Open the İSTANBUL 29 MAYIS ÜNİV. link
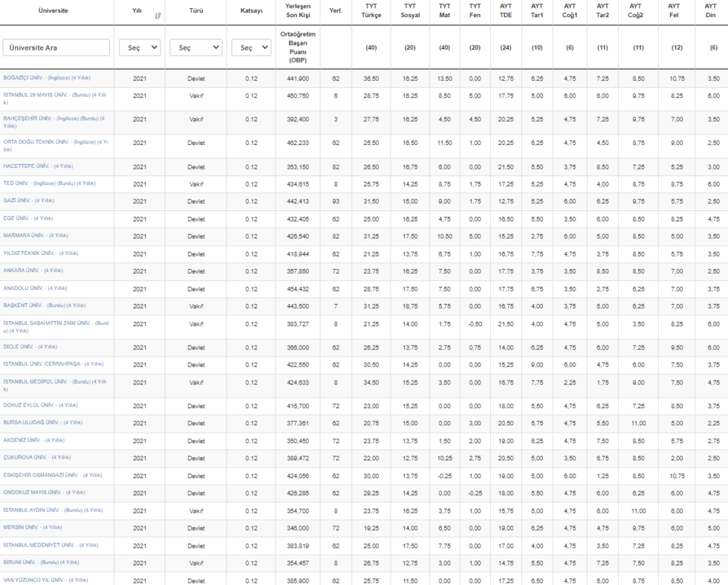Screen dimensions: 728x585 click(x=55, y=99)
